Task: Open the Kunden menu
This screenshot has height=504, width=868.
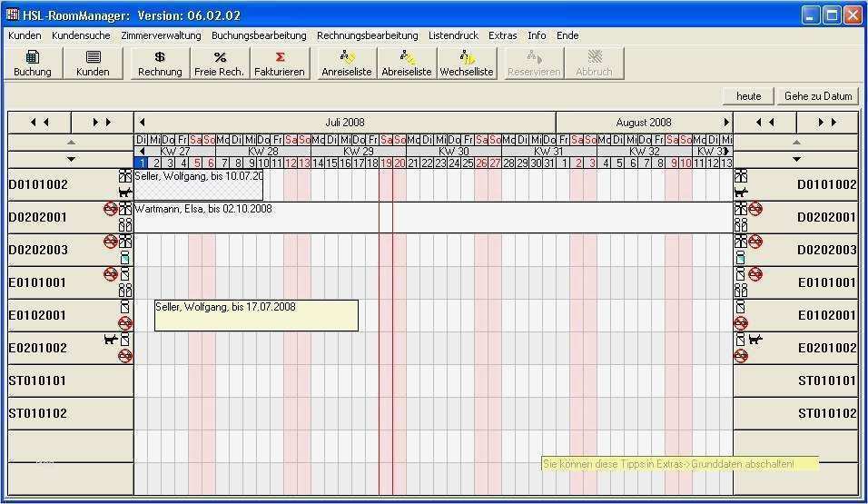Action: (25, 35)
